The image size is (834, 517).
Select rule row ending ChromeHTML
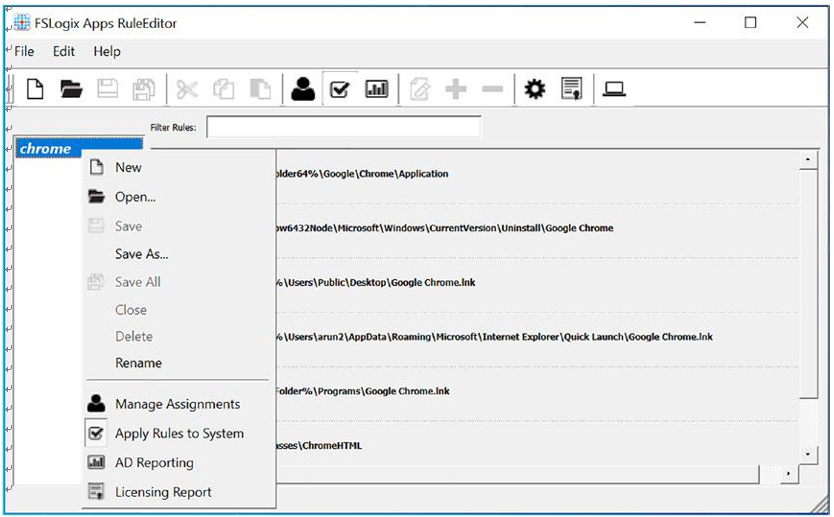(x=537, y=446)
